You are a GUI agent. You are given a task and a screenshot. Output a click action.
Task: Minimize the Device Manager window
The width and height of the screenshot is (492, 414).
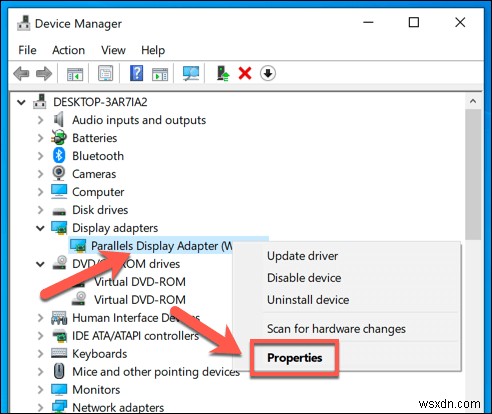point(368,23)
